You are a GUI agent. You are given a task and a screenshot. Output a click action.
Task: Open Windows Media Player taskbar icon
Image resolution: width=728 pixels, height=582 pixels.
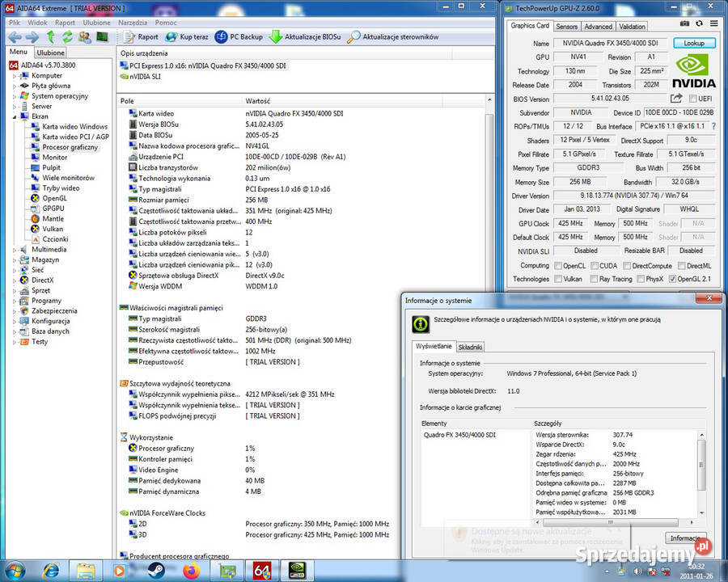120,571
